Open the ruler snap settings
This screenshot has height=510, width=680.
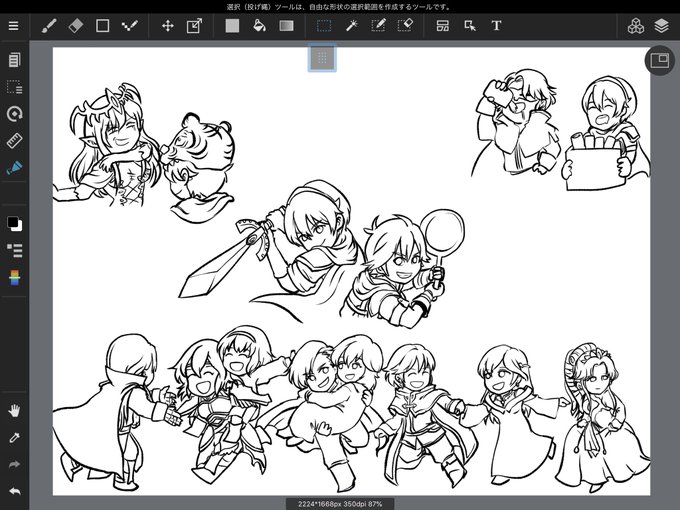pos(14,141)
